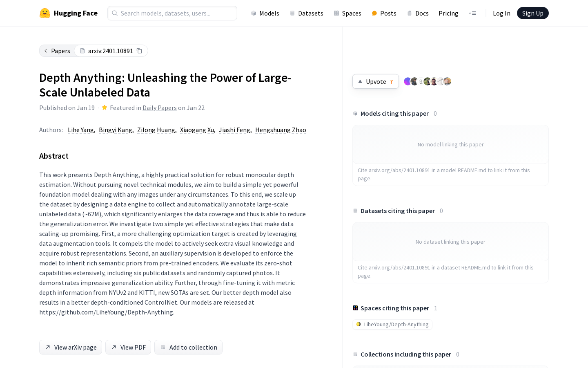Click the View PDF button
The width and height of the screenshot is (588, 368).
128,347
